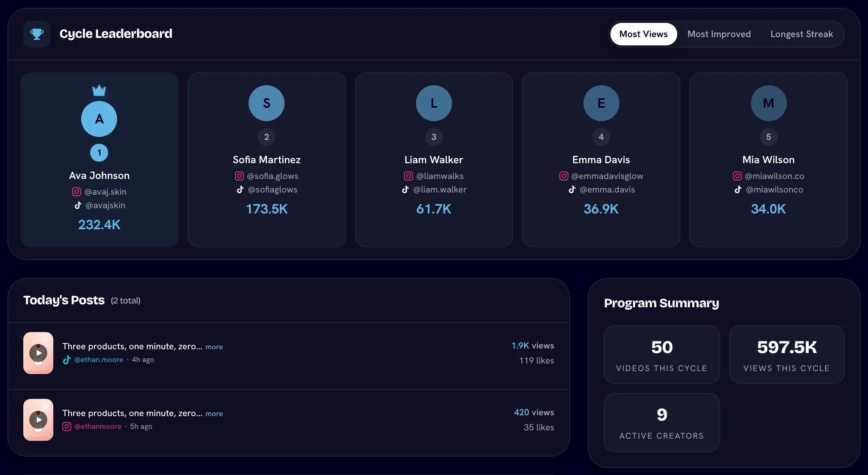The height and width of the screenshot is (475, 868).
Task: Click TikTok icon next to @emma.davis
Action: click(x=572, y=189)
